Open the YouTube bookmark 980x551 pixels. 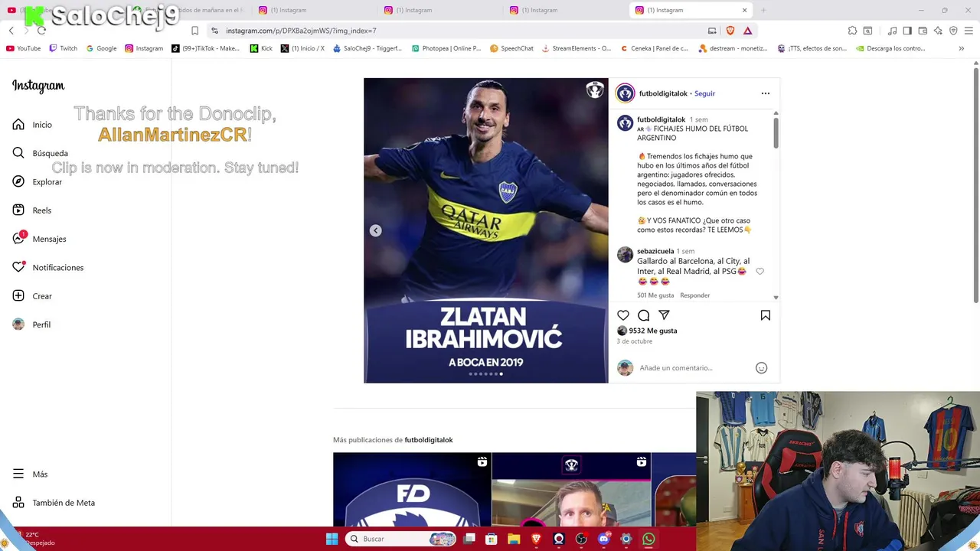23,48
